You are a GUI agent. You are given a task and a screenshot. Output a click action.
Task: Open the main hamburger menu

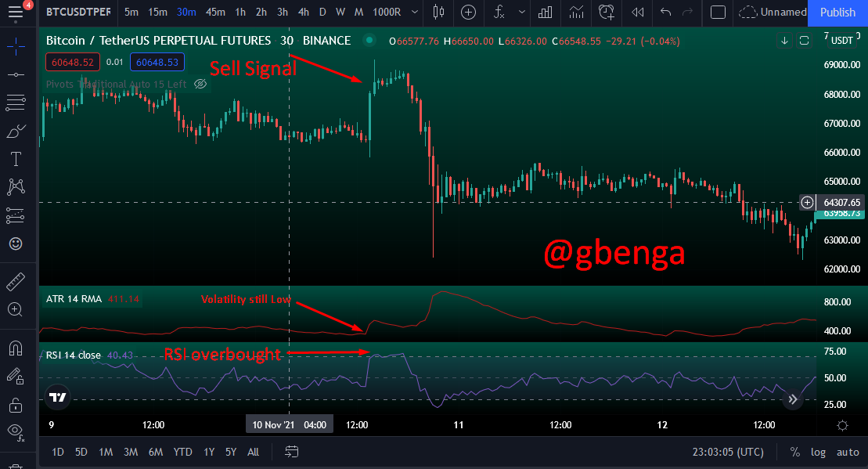16,13
